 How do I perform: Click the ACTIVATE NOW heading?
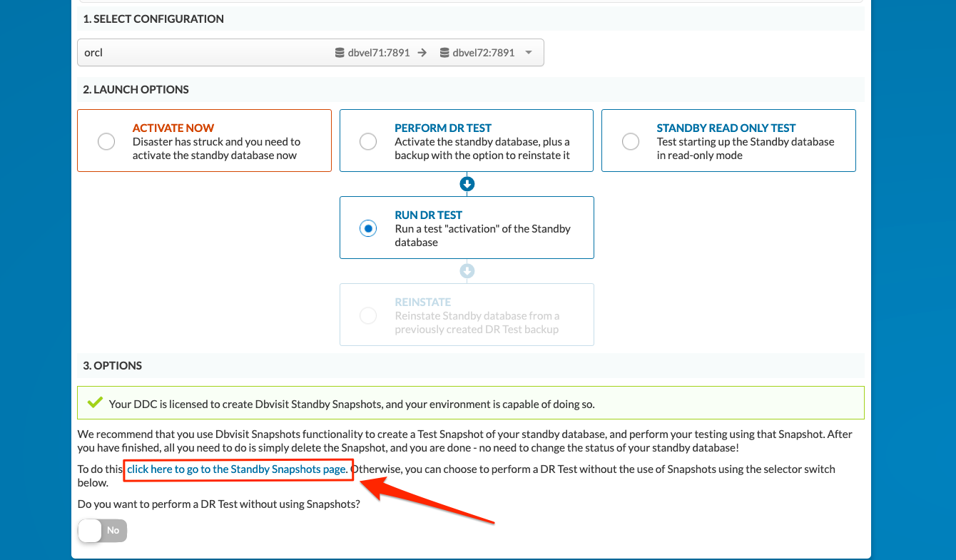[173, 128]
